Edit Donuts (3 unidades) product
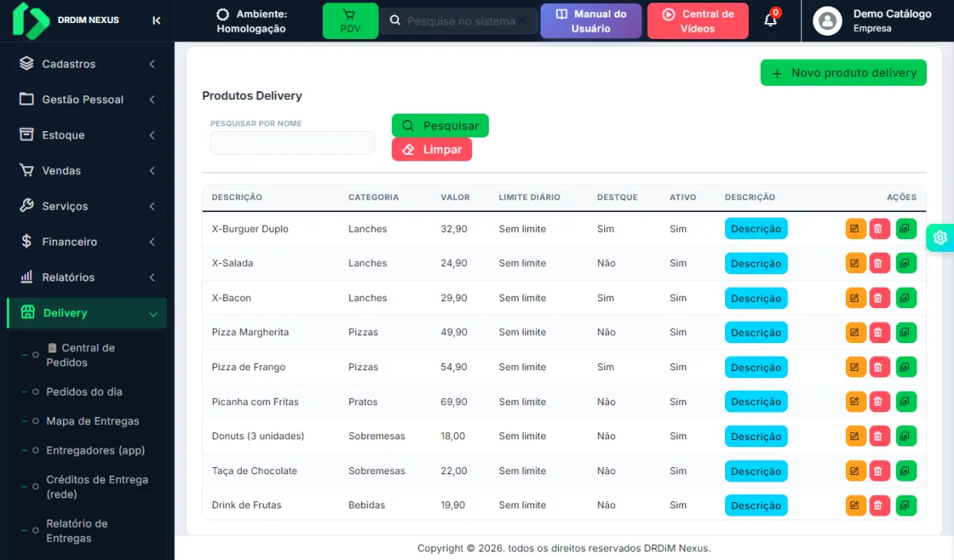Viewport: 954px width, 560px height. tap(855, 436)
